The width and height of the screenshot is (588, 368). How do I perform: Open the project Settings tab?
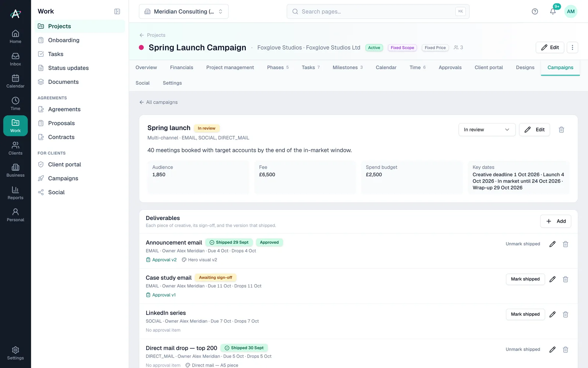click(x=172, y=83)
